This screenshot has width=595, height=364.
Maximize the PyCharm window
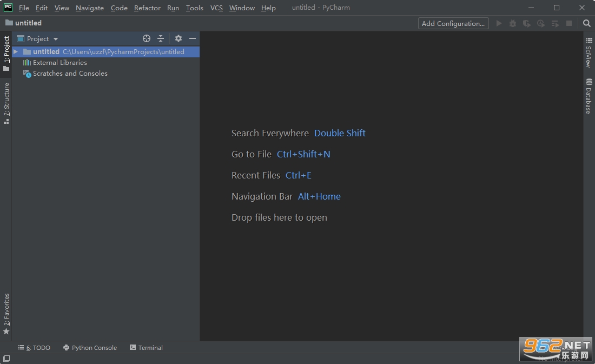557,8
